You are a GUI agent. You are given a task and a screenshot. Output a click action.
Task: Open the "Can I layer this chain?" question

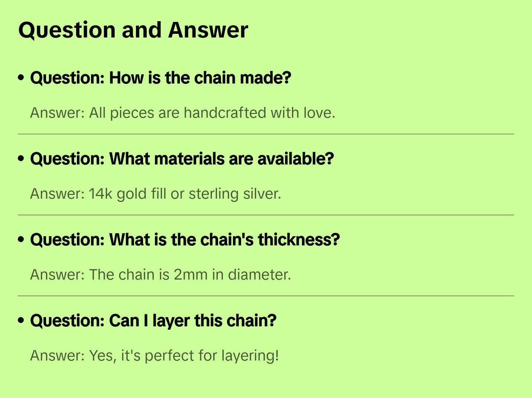click(x=153, y=321)
